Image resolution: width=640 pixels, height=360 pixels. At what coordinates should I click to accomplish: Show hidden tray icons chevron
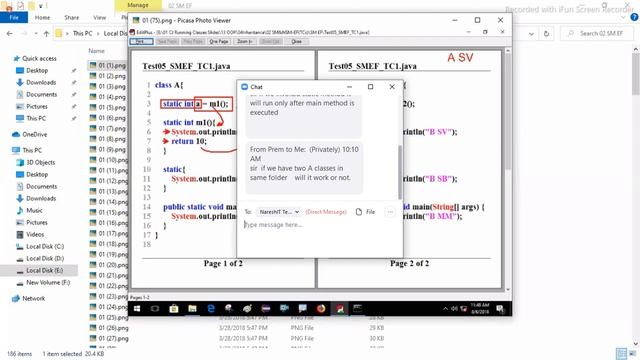445,309
